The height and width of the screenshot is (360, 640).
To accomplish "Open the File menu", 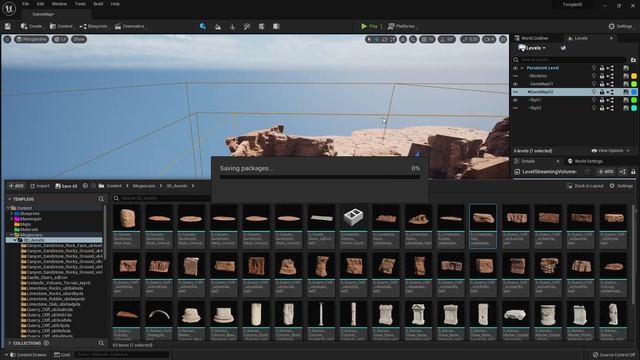I will [x=25, y=4].
